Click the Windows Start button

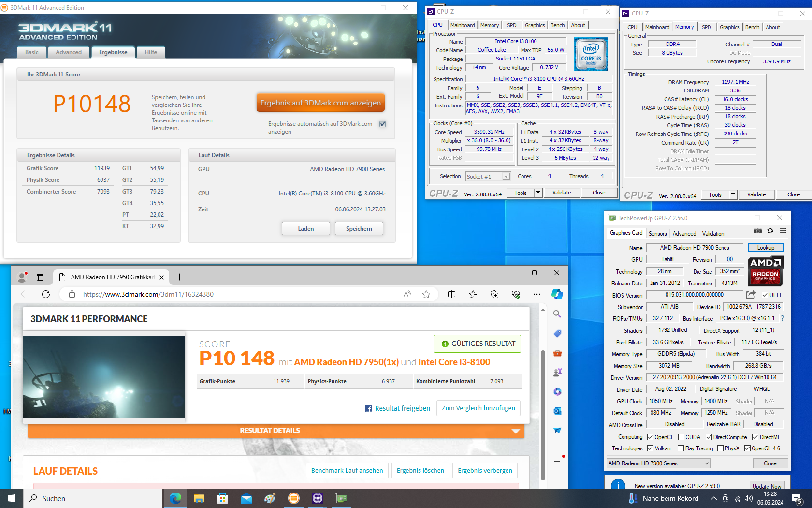tap(12, 498)
